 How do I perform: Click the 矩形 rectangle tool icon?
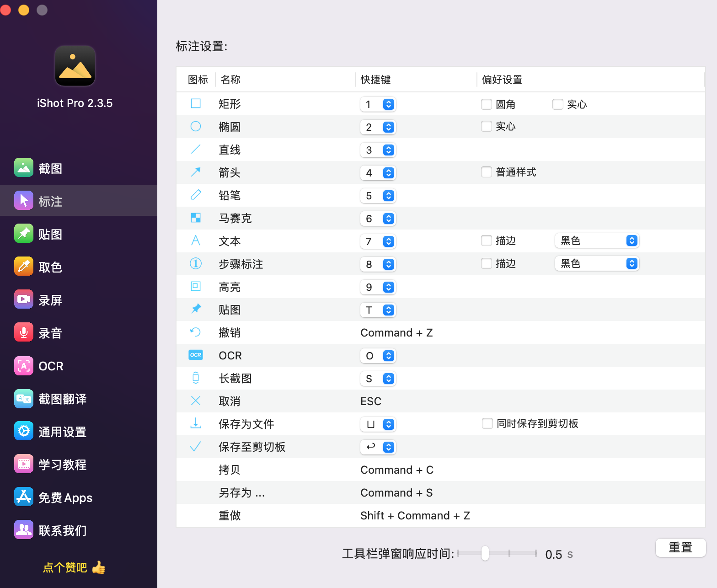tap(196, 103)
